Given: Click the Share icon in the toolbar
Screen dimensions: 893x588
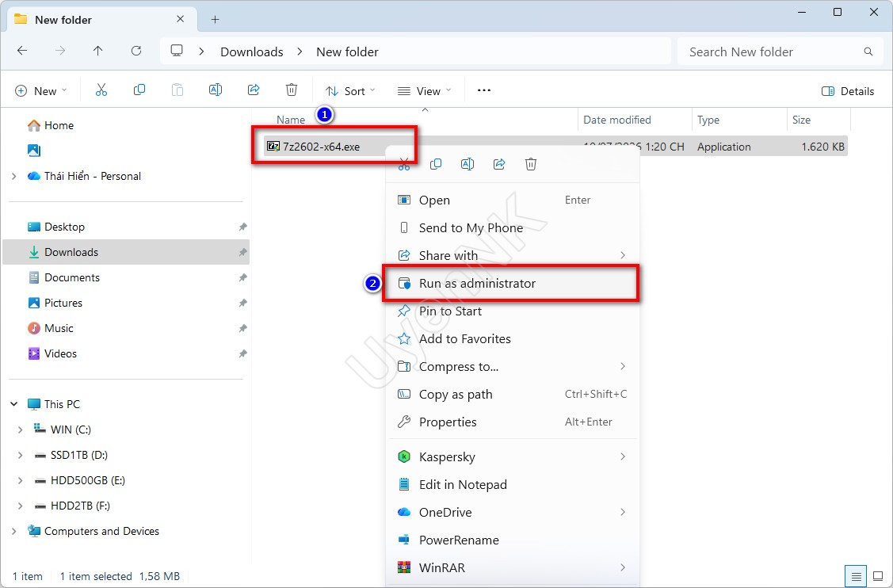Looking at the screenshot, I should click(254, 90).
